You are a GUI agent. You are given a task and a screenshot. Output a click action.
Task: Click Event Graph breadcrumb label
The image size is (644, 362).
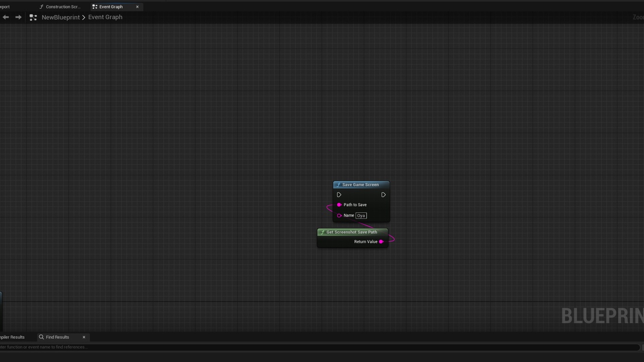pos(105,17)
